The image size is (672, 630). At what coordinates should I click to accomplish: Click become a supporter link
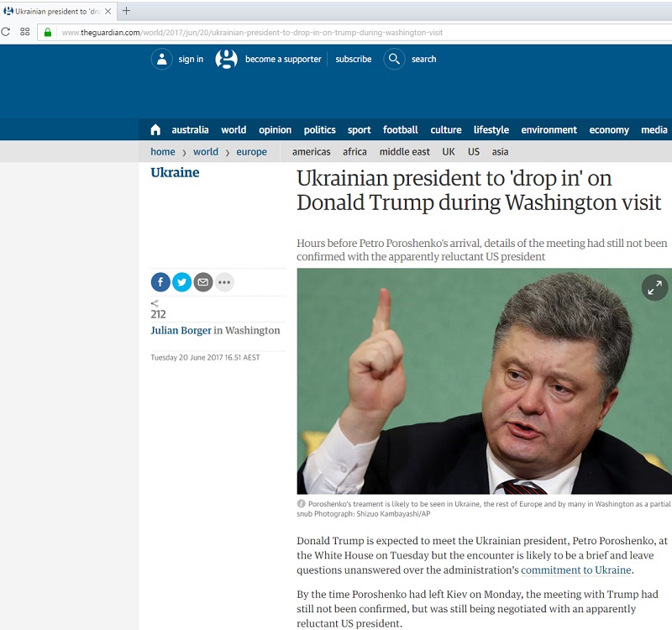[283, 59]
